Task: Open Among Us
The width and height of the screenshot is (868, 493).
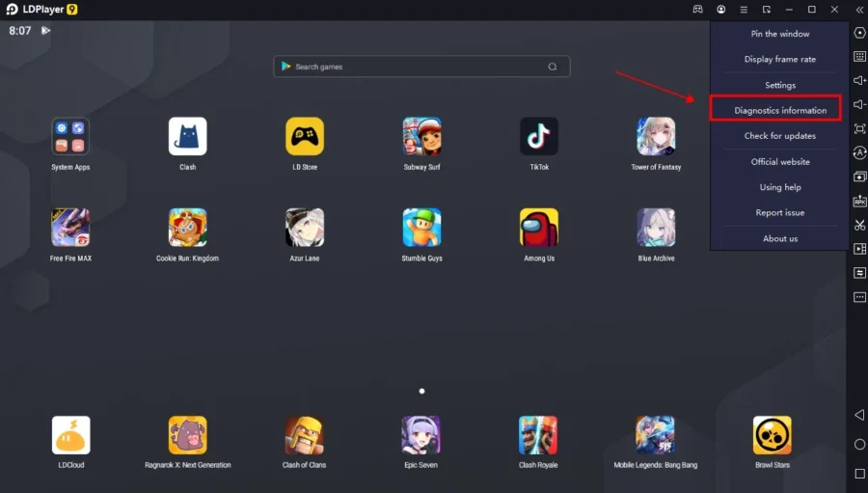Action: (538, 227)
